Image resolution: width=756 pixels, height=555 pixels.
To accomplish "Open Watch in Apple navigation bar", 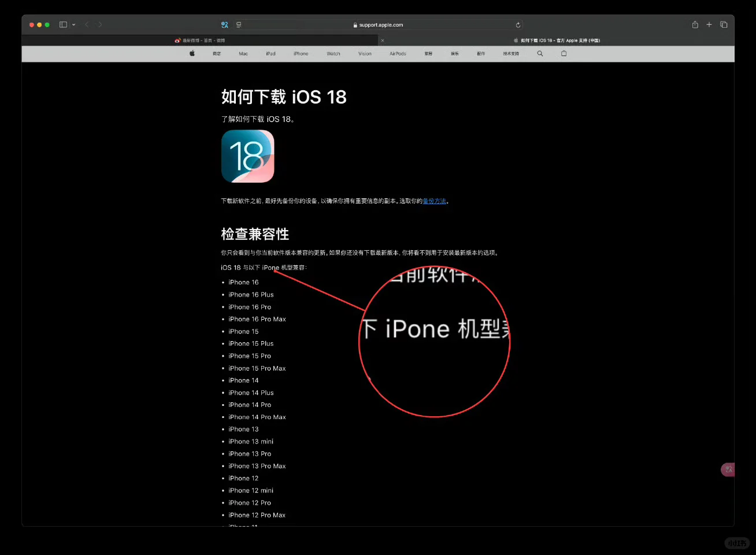I will (333, 54).
